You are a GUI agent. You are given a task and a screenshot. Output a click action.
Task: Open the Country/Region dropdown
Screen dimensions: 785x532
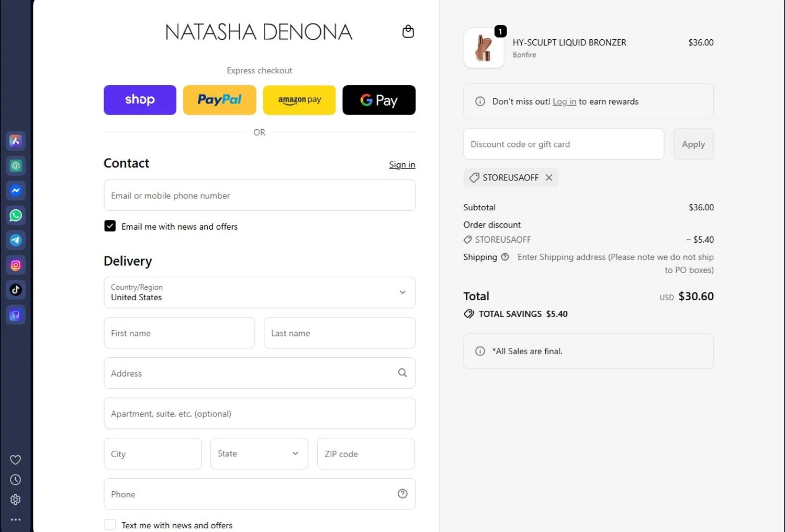click(x=260, y=292)
